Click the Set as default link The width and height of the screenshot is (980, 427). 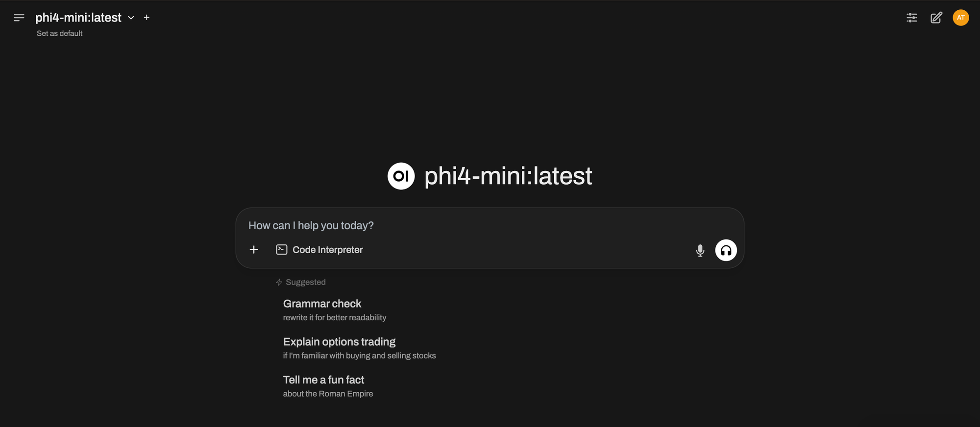(x=59, y=33)
